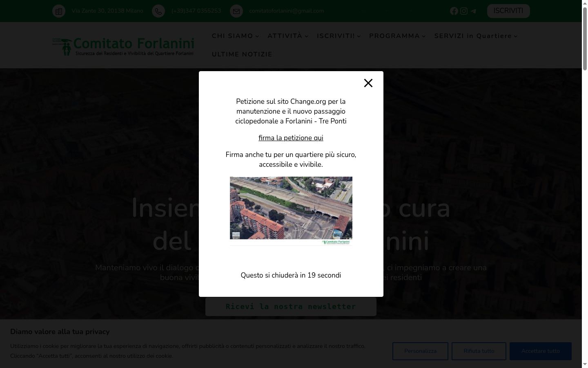Open the Instagram icon in the header
This screenshot has width=588, height=368.
[464, 11]
